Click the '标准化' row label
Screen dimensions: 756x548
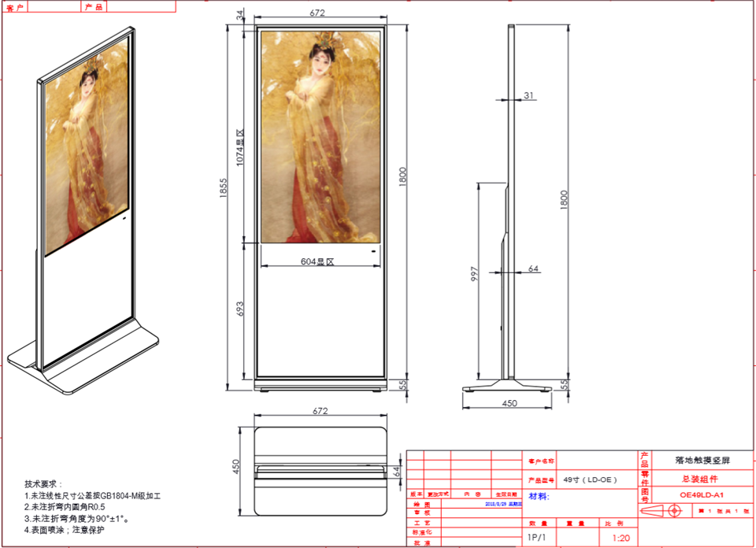pos(422,533)
